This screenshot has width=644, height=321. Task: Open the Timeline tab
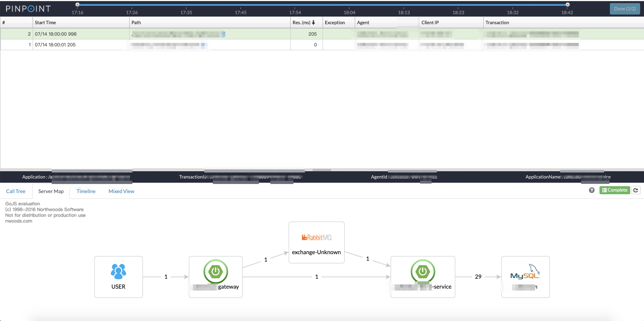click(x=86, y=191)
